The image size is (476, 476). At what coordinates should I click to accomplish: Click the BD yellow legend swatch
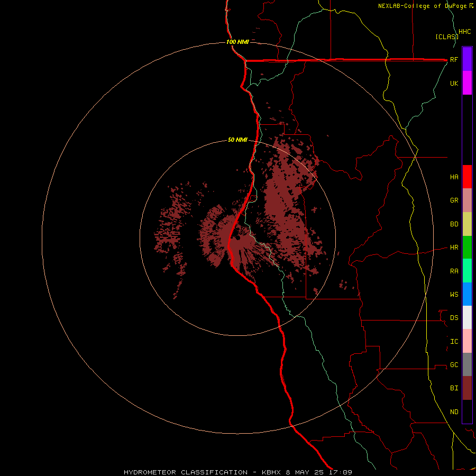click(x=467, y=224)
